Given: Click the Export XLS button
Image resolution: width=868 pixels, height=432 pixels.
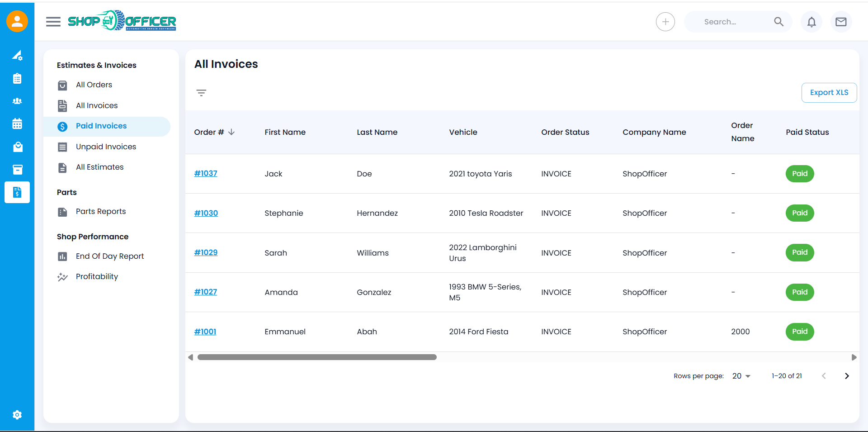Looking at the screenshot, I should (x=829, y=93).
